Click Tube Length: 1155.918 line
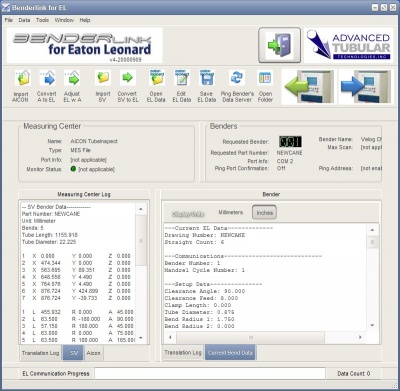The height and width of the screenshot is (391, 400). 50,235
